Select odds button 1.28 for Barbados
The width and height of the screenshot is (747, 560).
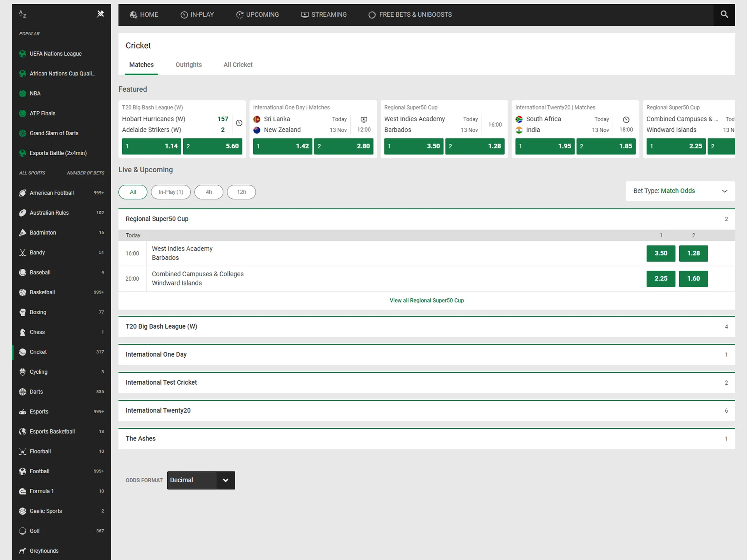pos(693,253)
